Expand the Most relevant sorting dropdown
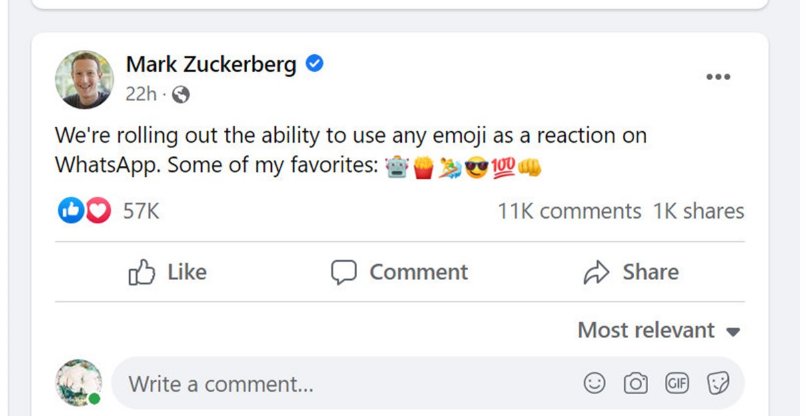806x416 pixels. click(x=658, y=330)
